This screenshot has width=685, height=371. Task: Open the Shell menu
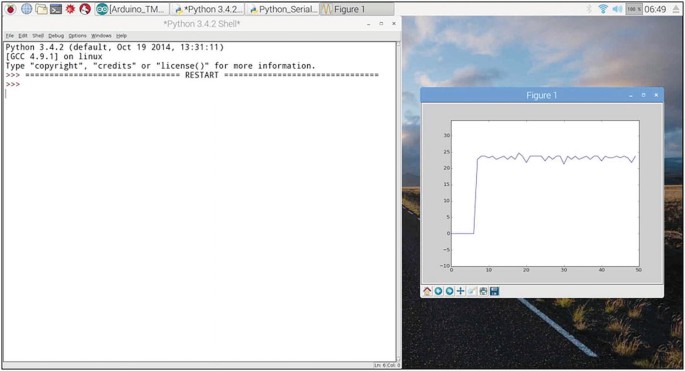click(38, 36)
